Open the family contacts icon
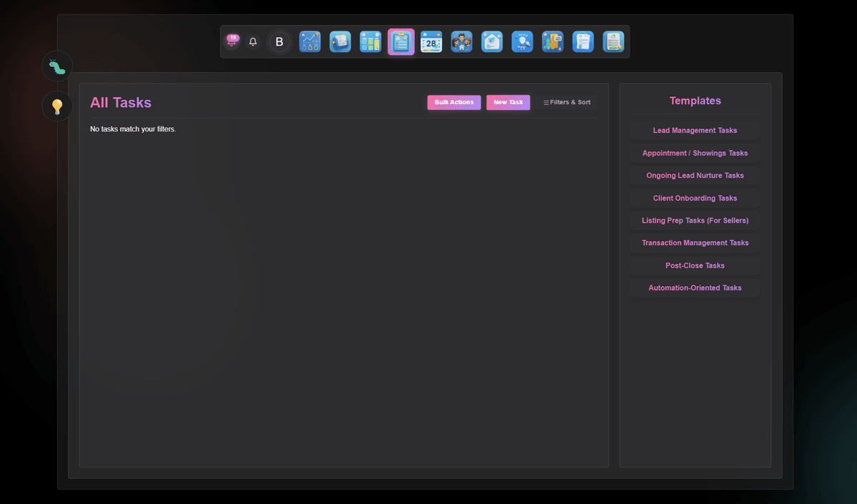The image size is (857, 504). click(x=461, y=41)
